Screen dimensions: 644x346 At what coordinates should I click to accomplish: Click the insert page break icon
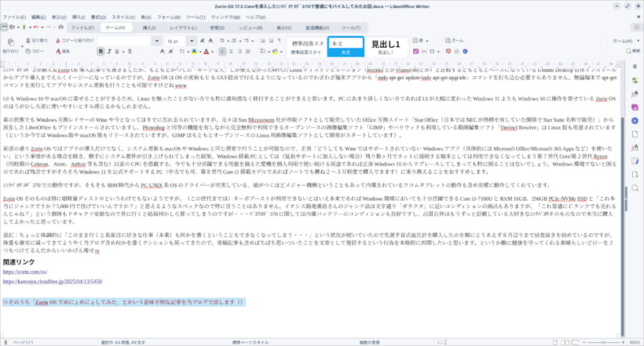point(424,52)
